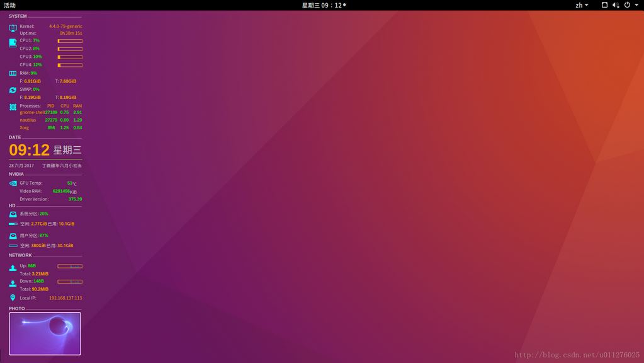Click the 系统分区 disk icon
This screenshot has width=644, height=363.
pyautogui.click(x=13, y=214)
